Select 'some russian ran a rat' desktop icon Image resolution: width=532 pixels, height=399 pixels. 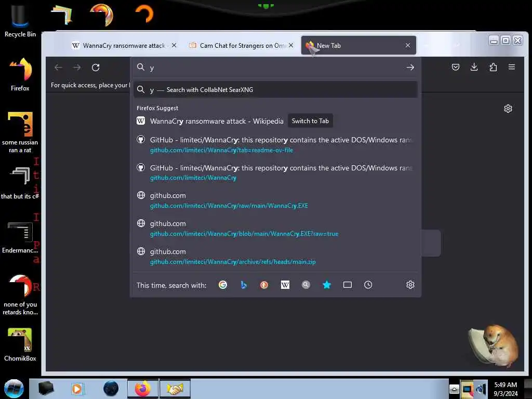click(x=20, y=132)
